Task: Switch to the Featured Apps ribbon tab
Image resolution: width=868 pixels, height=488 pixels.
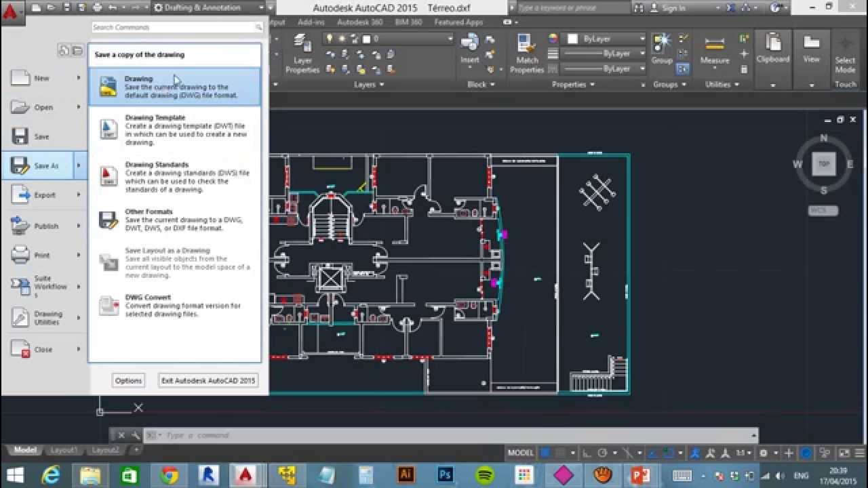Action: (458, 22)
